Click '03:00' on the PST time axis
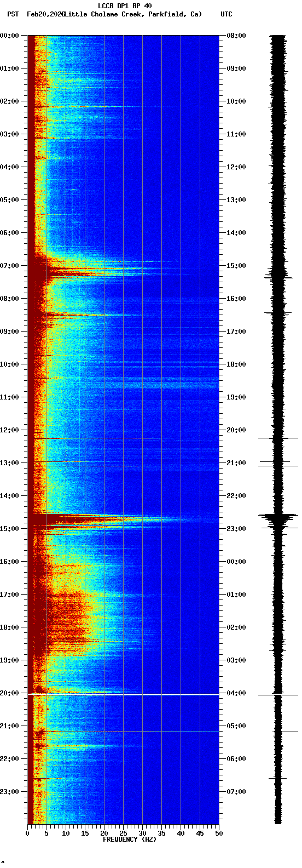302x868 pixels. (x=10, y=134)
